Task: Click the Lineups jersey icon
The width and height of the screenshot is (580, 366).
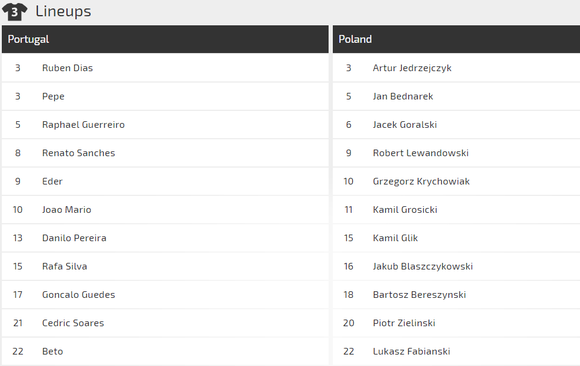Action: point(14,11)
